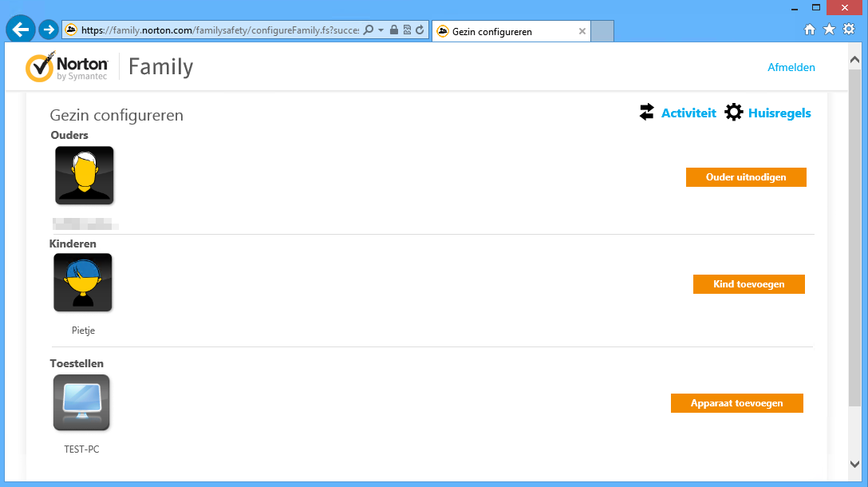
Task: Click the security lock icon
Action: (x=394, y=30)
